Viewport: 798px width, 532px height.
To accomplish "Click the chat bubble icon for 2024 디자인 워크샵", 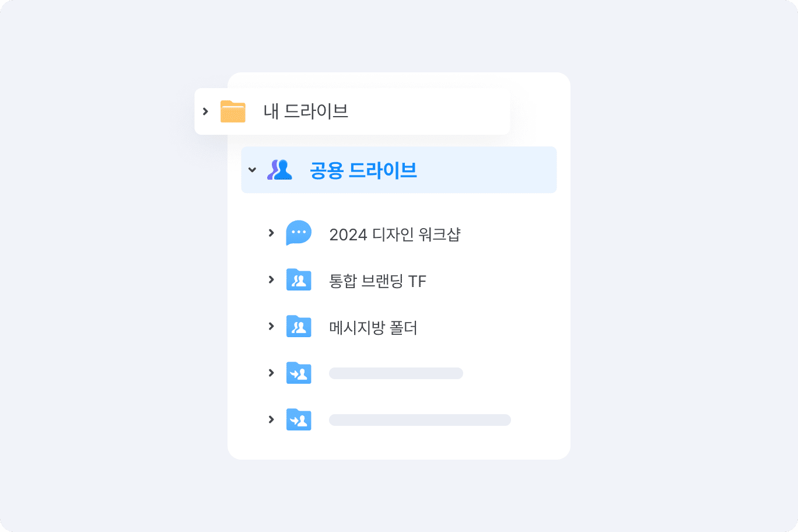I will pyautogui.click(x=299, y=233).
